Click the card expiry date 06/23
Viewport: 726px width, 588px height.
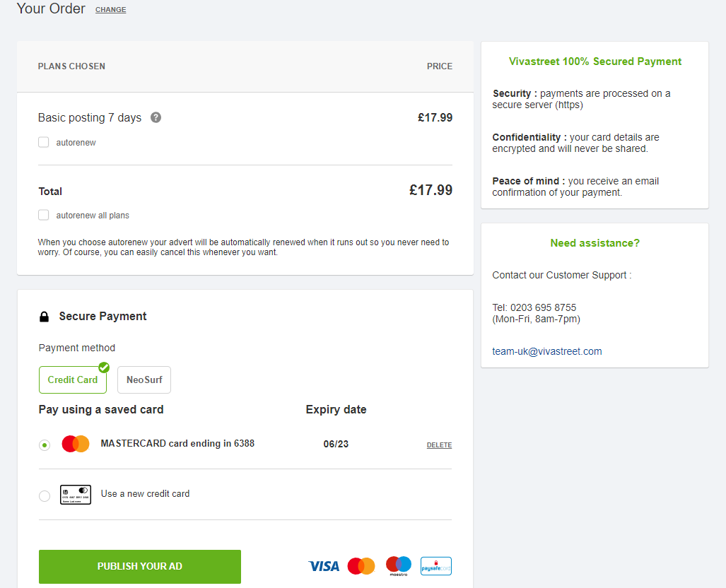click(x=336, y=444)
